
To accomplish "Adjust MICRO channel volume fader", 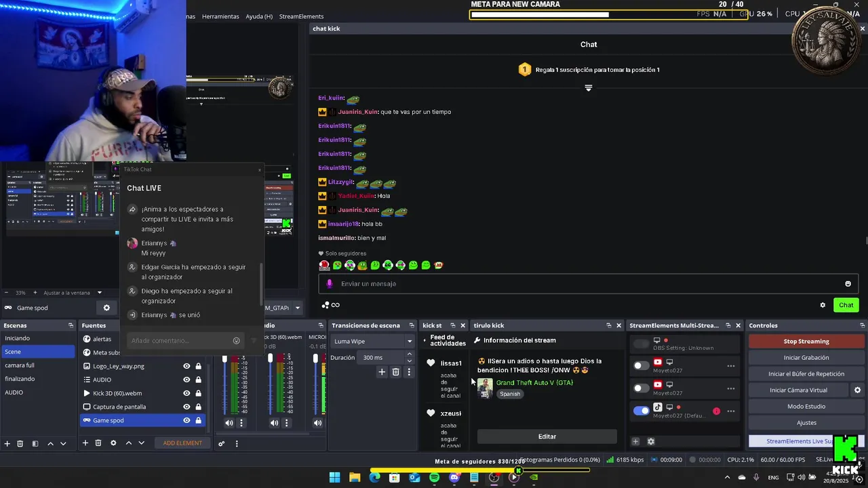I will [x=315, y=359].
